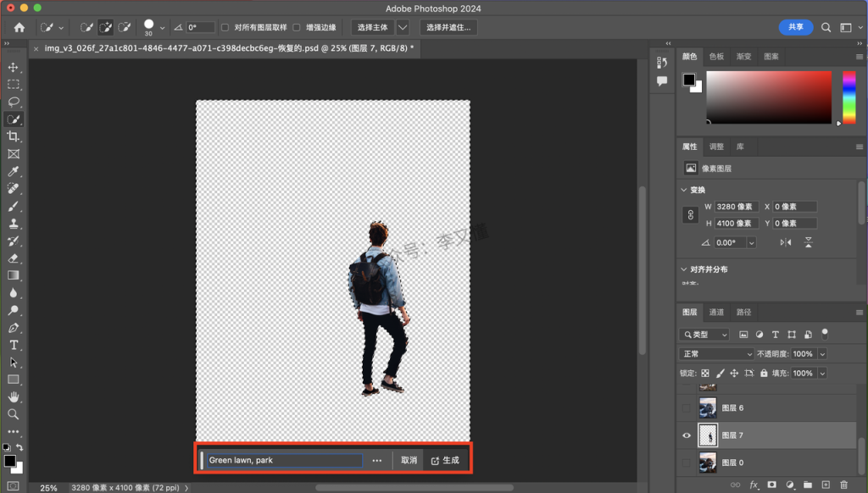Viewport: 868px width, 493px height.
Task: Show 图层 6 visibility box
Action: [x=687, y=407]
